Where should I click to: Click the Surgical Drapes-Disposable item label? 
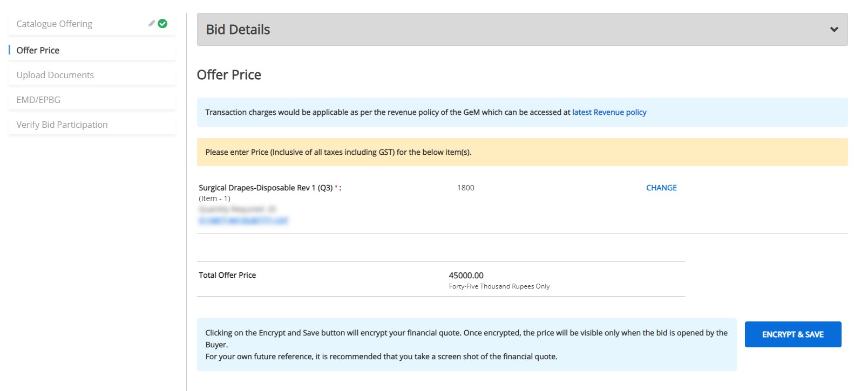click(x=266, y=188)
